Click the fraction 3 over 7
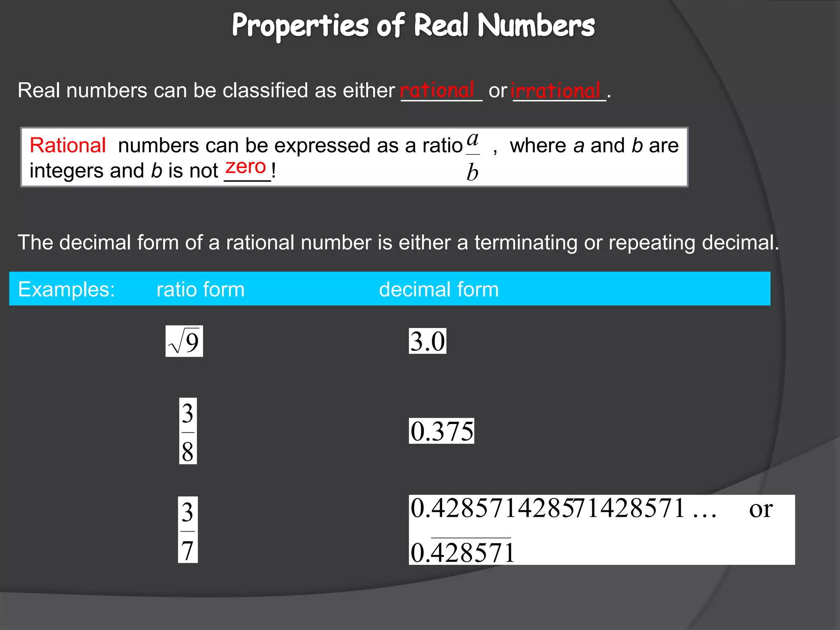The height and width of the screenshot is (630, 840). pos(188,530)
